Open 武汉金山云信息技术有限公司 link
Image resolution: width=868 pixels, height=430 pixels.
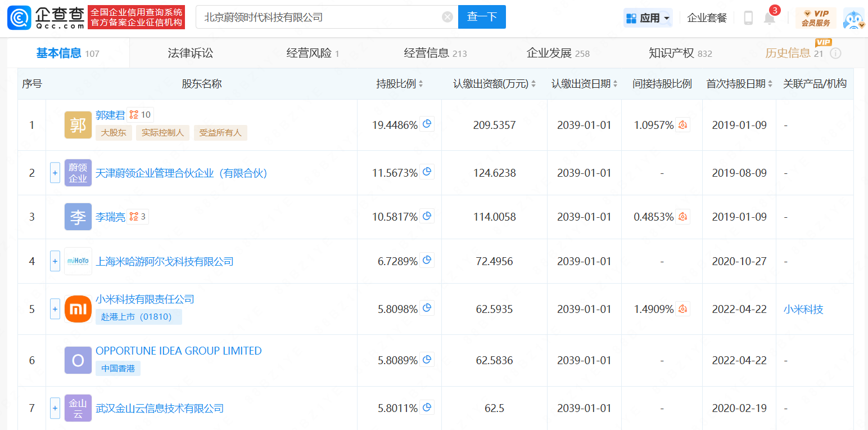point(160,408)
